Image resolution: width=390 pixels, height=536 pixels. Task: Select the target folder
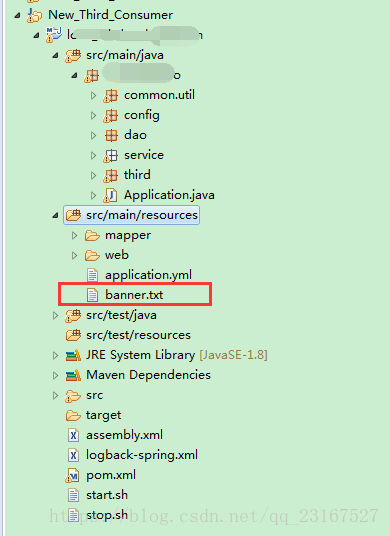pos(103,415)
